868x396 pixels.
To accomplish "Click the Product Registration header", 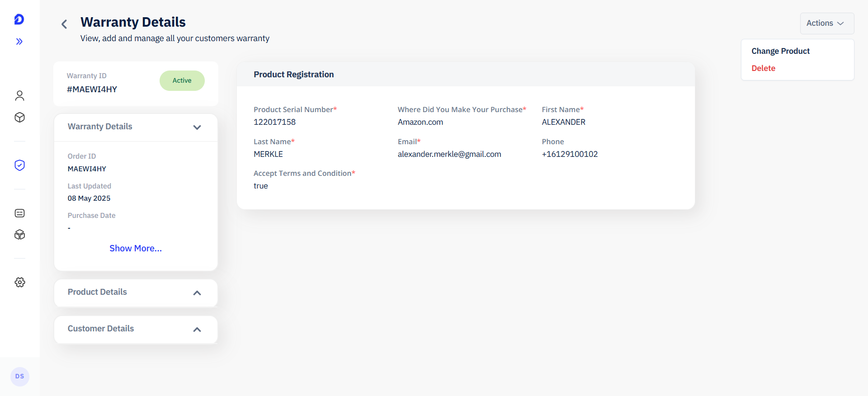I will (294, 75).
